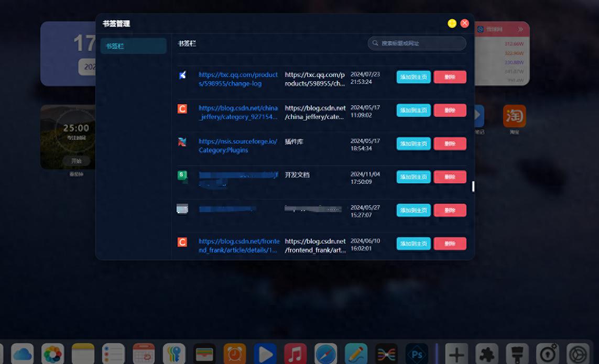
Task: Delete the 2024/05/27 bookmark
Action: tap(450, 210)
